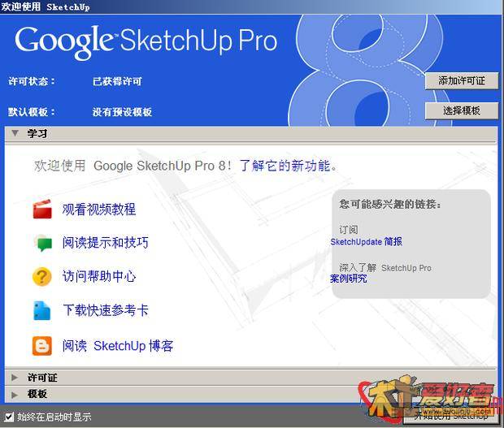Click the green speech bubble tips icon
The height and width of the screenshot is (428, 504).
pyautogui.click(x=43, y=243)
